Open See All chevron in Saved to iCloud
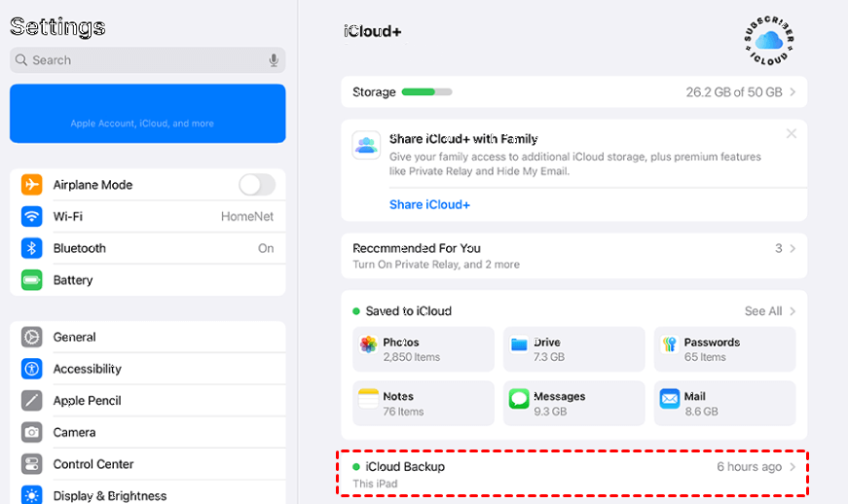The width and height of the screenshot is (848, 504). click(793, 311)
